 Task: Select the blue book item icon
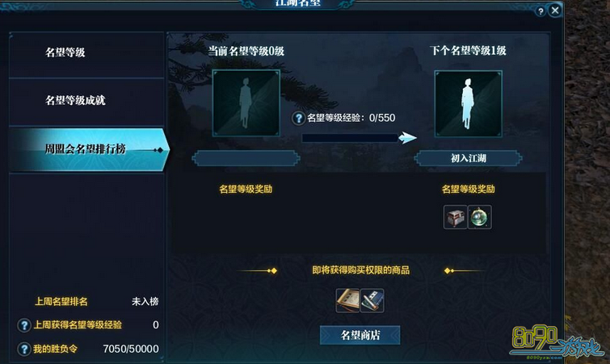tap(372, 300)
